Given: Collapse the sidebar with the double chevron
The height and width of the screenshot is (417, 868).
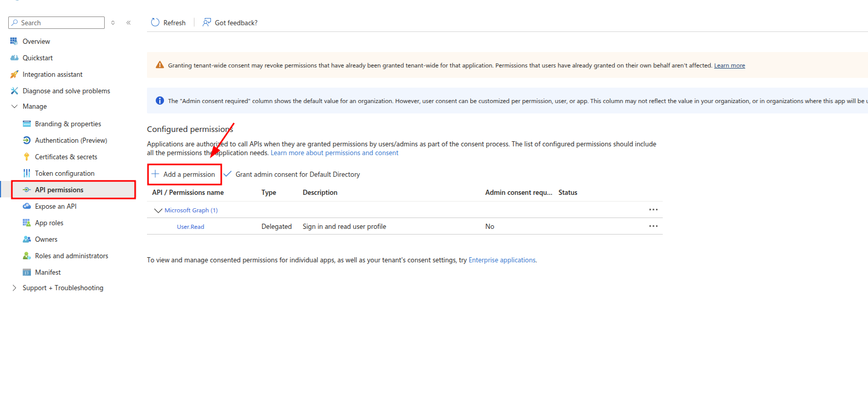Looking at the screenshot, I should (x=128, y=23).
